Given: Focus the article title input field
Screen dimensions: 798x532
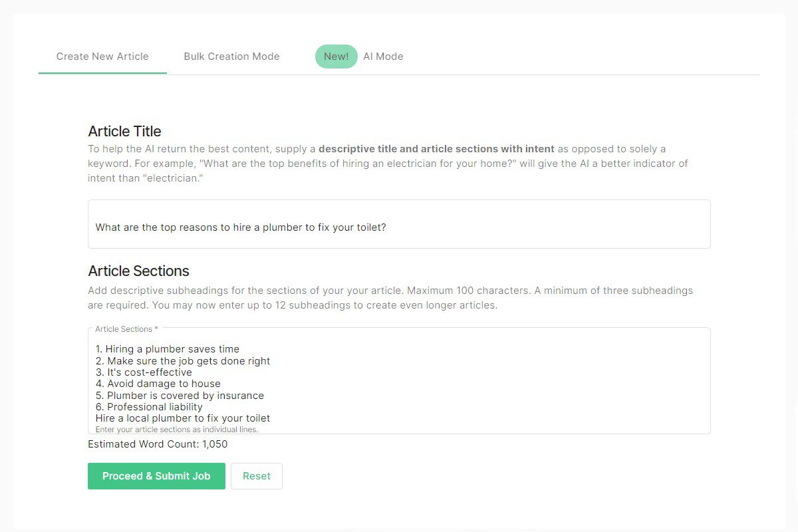Looking at the screenshot, I should (399, 224).
